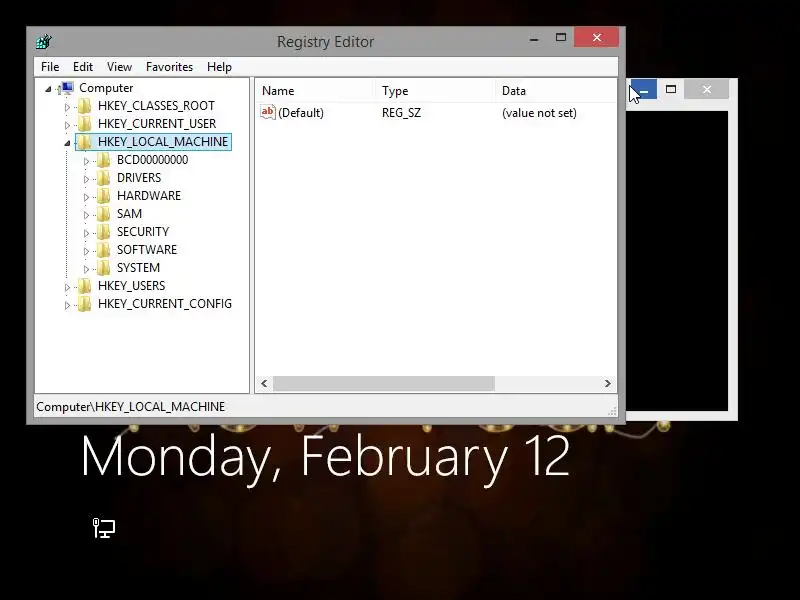This screenshot has height=600, width=800.
Task: Open the Favorites menu
Action: click(169, 67)
